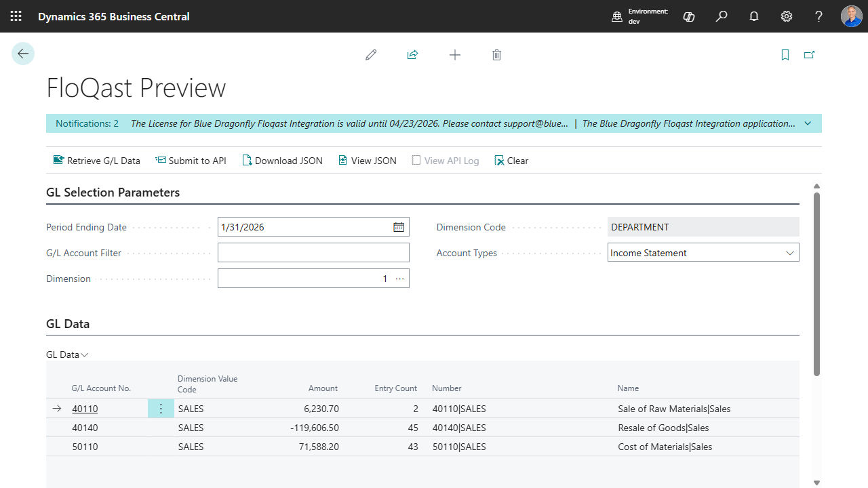Select G/L account 40140 cell
Viewport: 868px width, 488px height.
pyautogui.click(x=85, y=428)
